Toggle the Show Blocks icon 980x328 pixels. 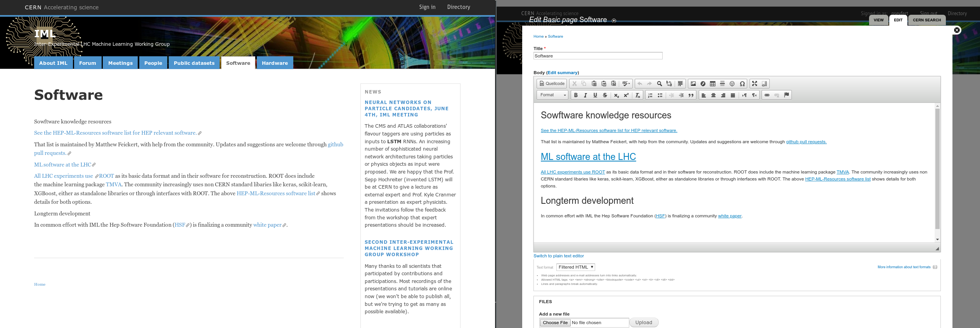pyautogui.click(x=764, y=83)
